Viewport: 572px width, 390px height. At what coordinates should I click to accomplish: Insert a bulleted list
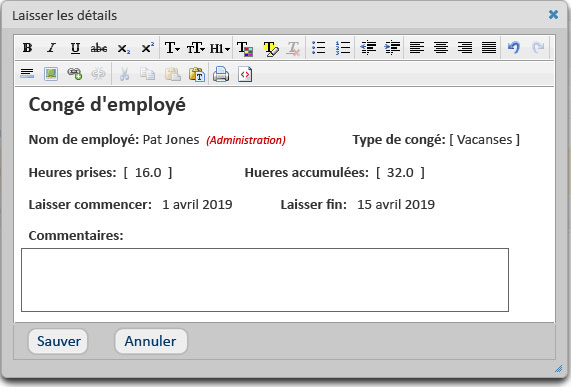(x=318, y=48)
